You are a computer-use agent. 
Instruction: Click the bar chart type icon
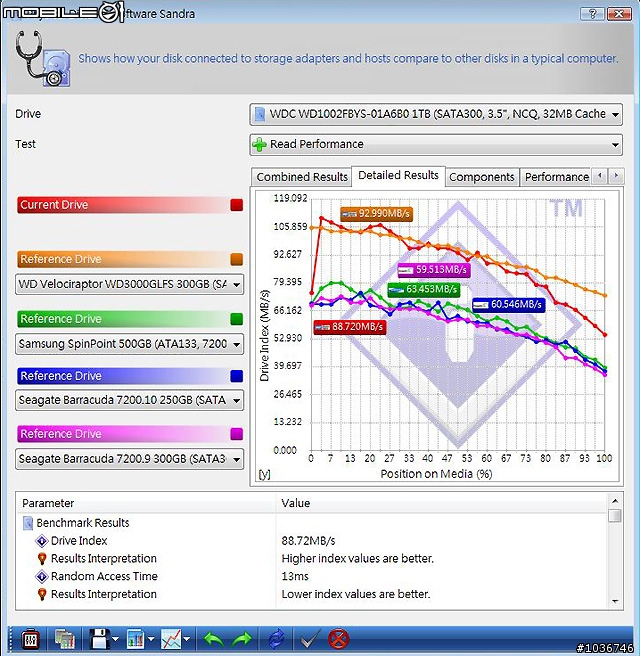coord(136,639)
